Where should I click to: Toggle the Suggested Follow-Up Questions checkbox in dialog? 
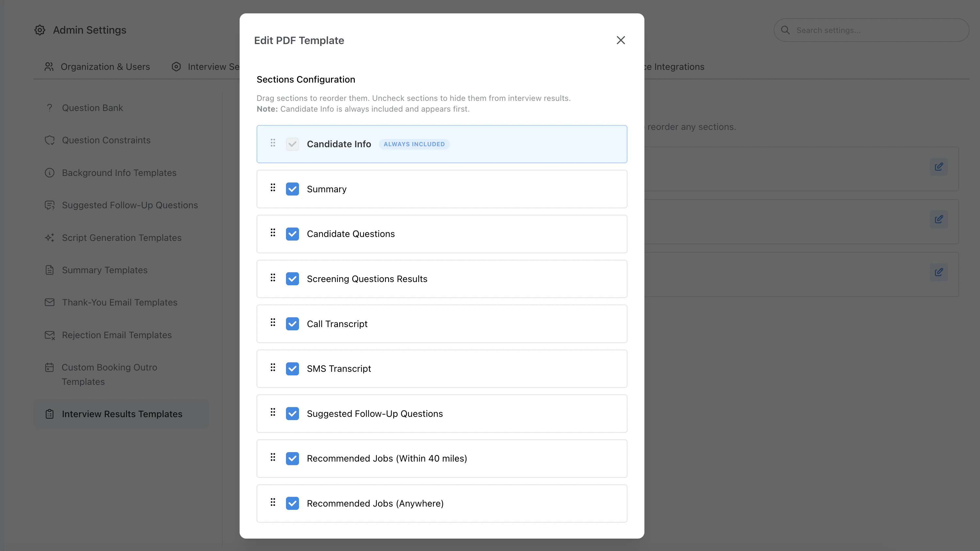[292, 414]
